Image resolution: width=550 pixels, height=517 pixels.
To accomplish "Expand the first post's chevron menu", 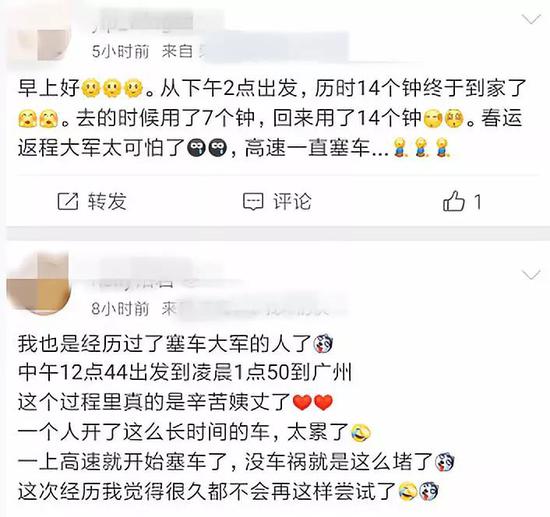I will tap(531, 19).
